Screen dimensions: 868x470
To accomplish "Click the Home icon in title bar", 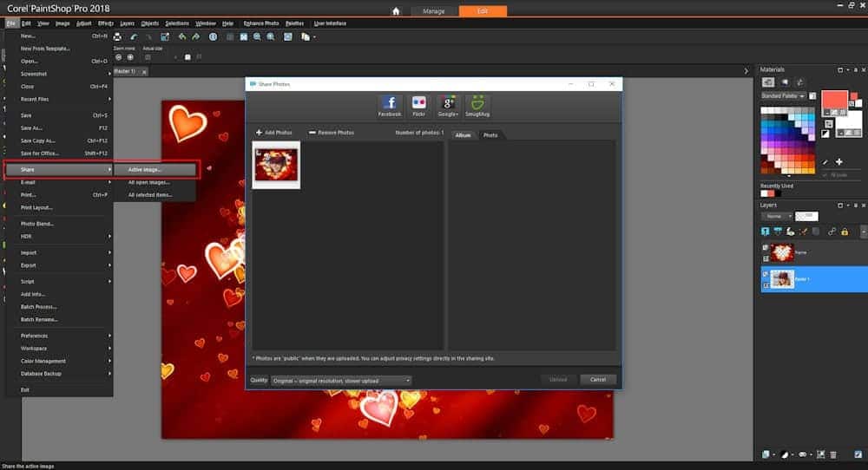I will [396, 11].
